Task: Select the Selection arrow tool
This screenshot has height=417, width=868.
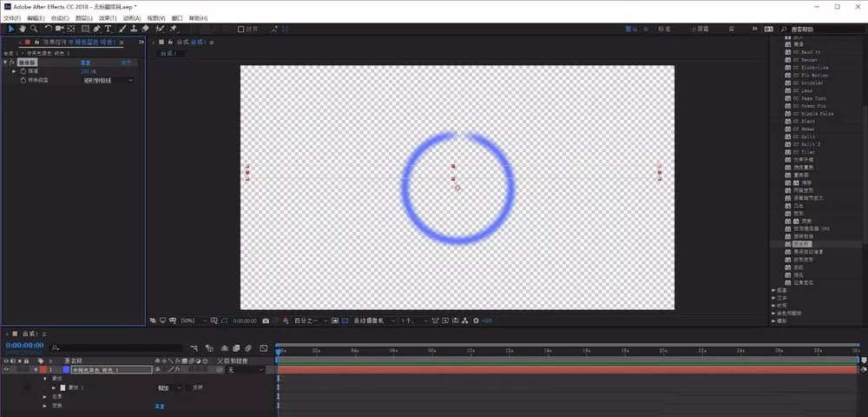Action: coord(11,29)
